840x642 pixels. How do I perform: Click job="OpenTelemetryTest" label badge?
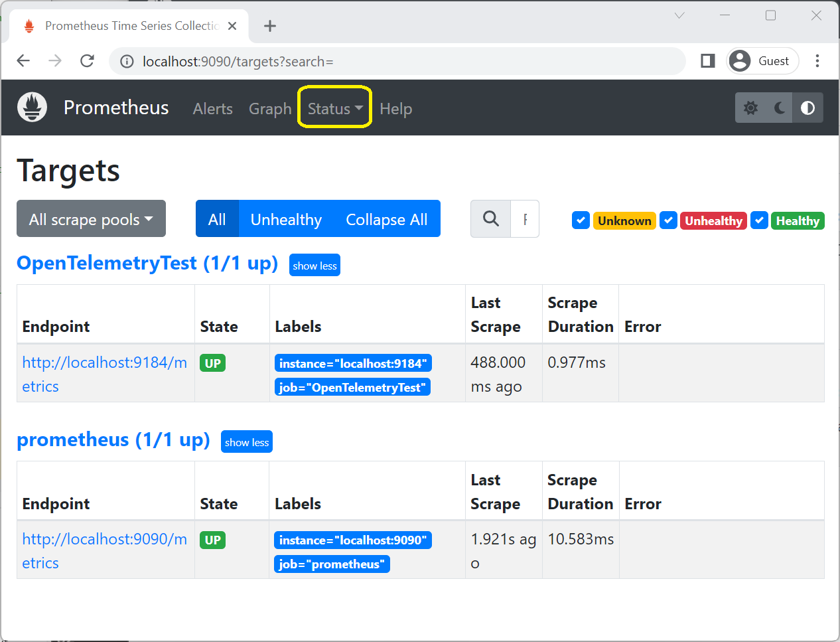[x=352, y=387]
